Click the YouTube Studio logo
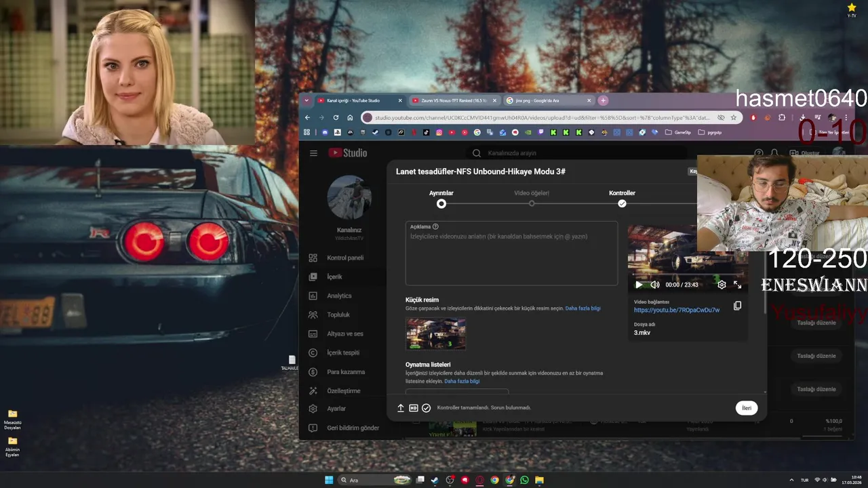Image resolution: width=868 pixels, height=488 pixels. click(348, 153)
